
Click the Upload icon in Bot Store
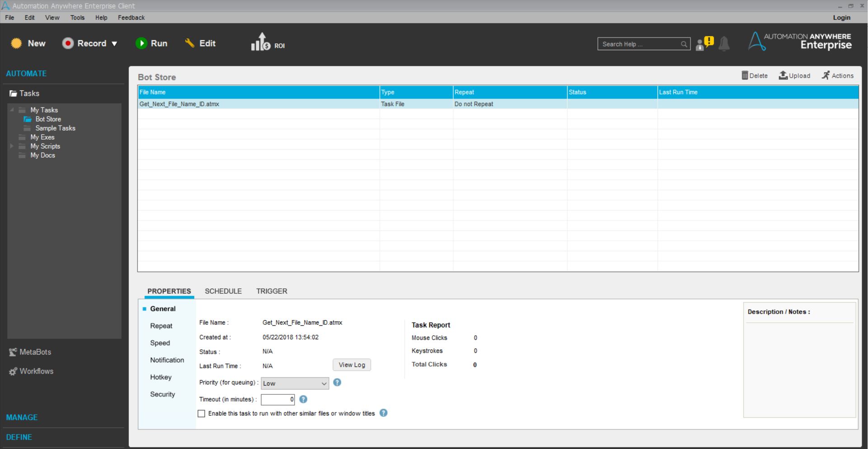pos(783,75)
